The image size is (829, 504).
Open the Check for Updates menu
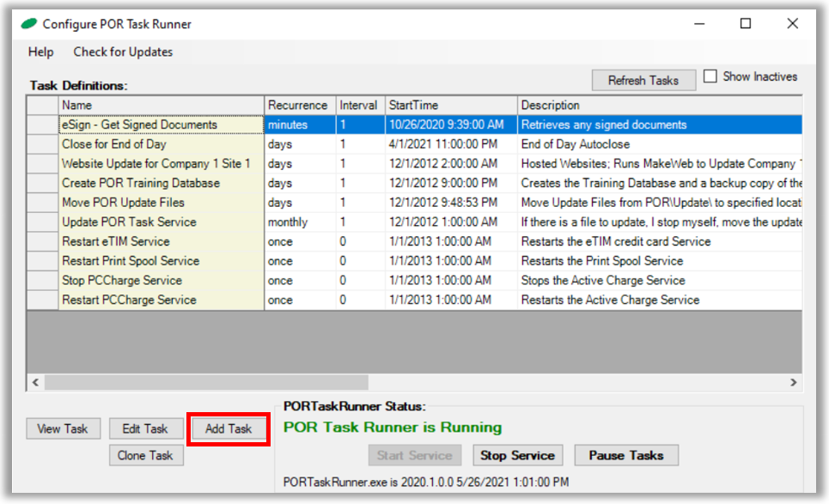[x=123, y=52]
